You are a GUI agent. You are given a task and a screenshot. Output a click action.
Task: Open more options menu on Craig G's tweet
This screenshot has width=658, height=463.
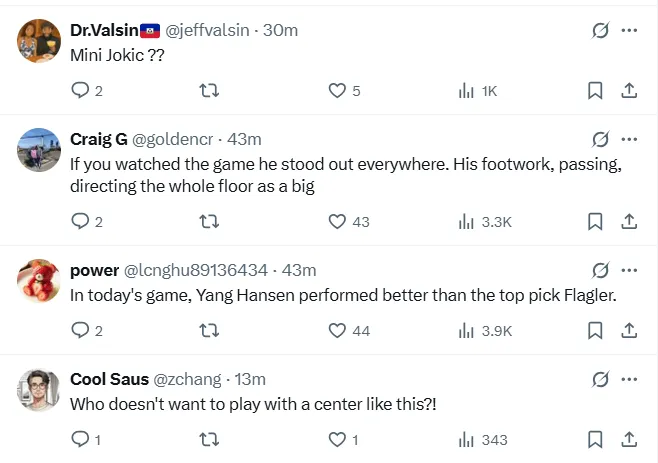click(629, 139)
